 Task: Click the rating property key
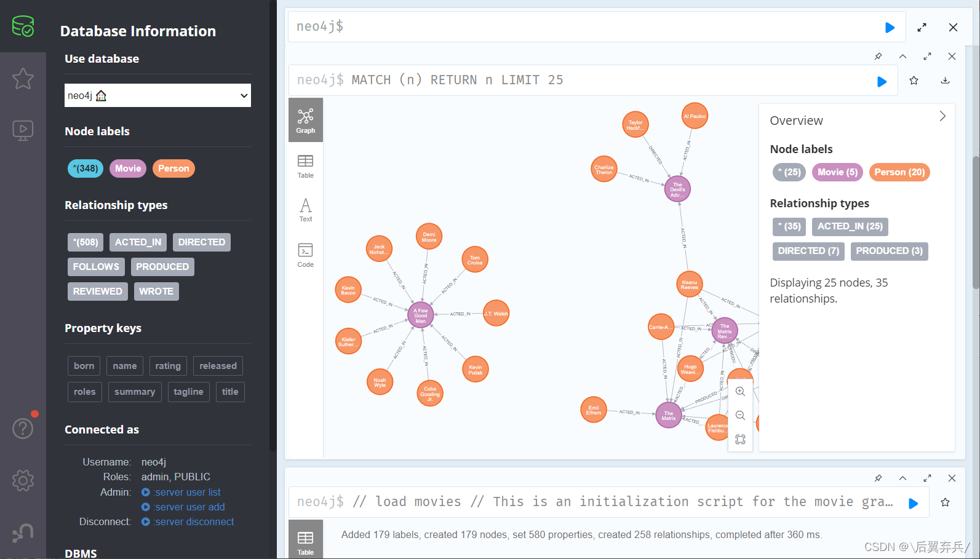click(168, 366)
